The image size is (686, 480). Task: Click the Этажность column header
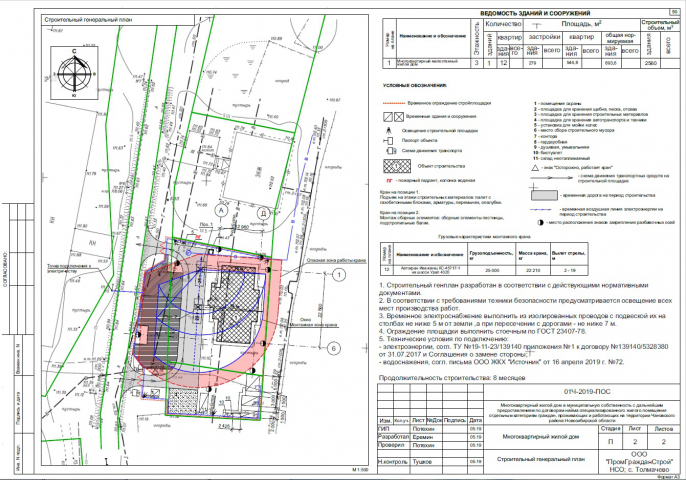477,39
